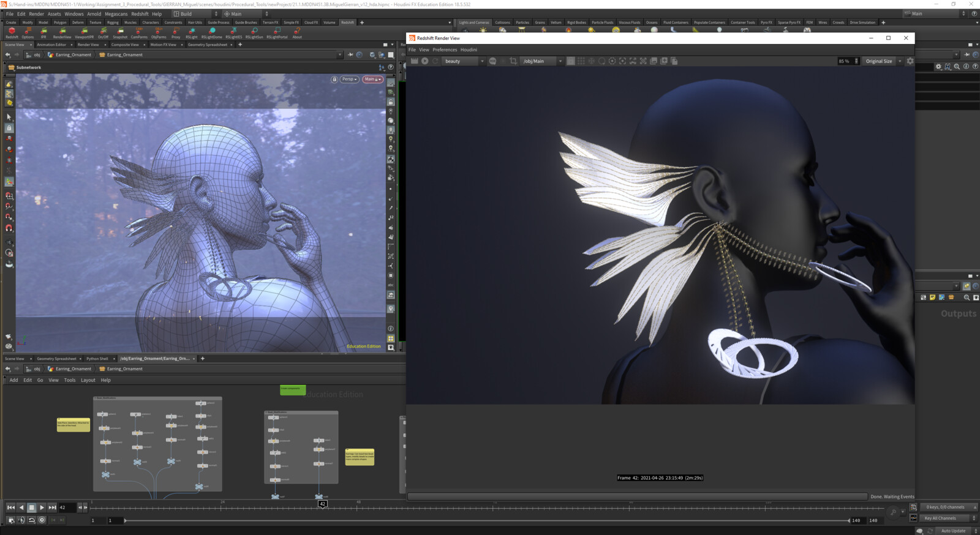Expand the Persp camera dropdown
The height and width of the screenshot is (535, 980).
coord(349,80)
